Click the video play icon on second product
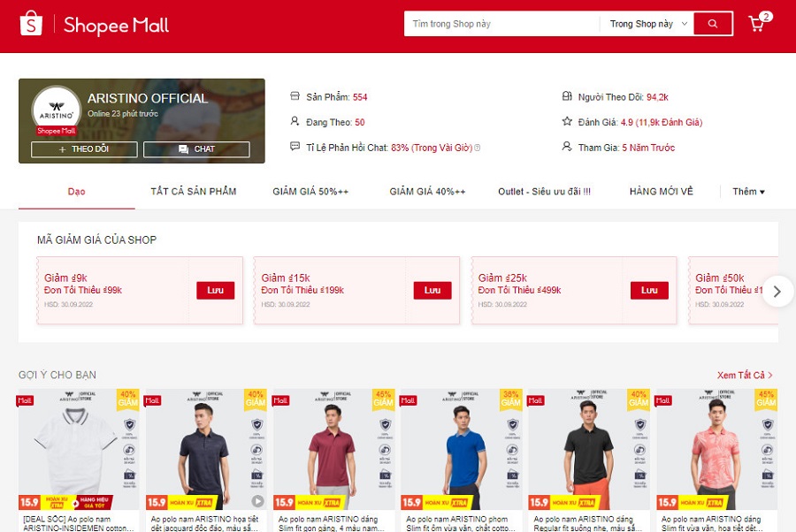The width and height of the screenshot is (796, 532). (256, 501)
